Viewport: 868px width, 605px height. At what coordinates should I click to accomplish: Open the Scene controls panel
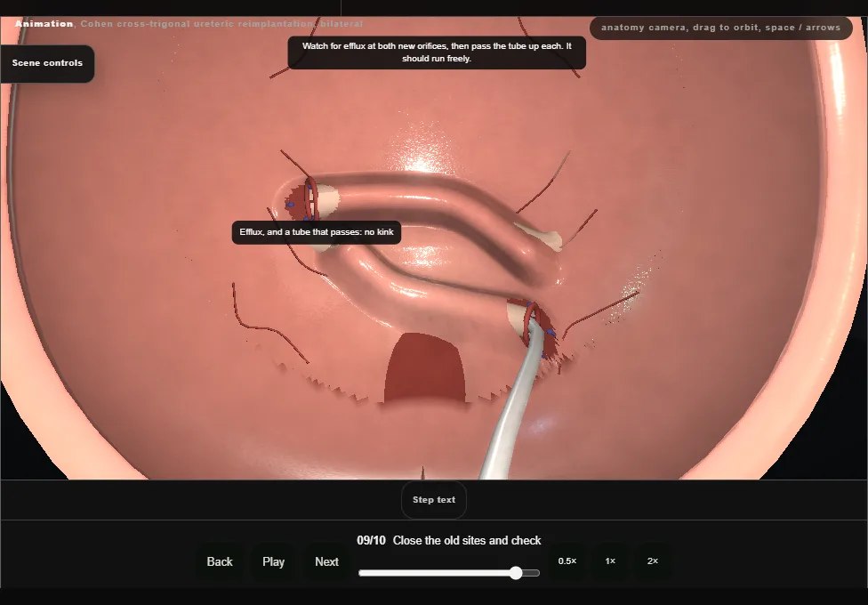pyautogui.click(x=48, y=63)
